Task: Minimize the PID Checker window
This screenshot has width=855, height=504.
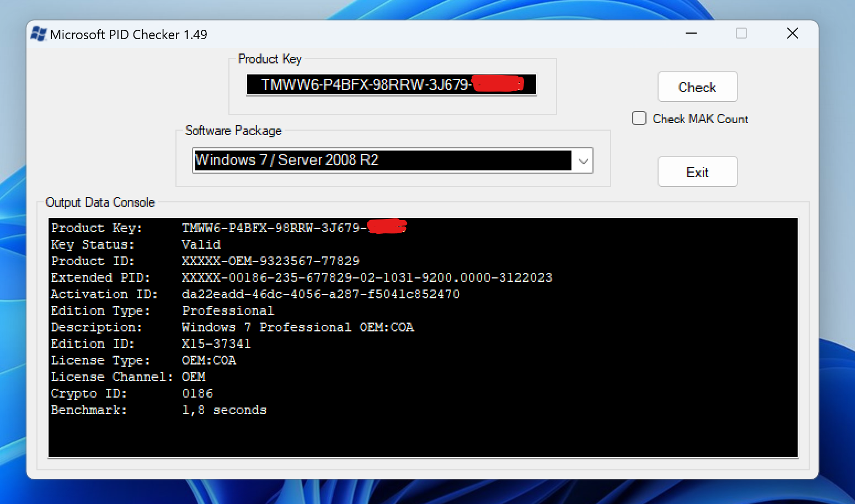Action: [x=691, y=34]
